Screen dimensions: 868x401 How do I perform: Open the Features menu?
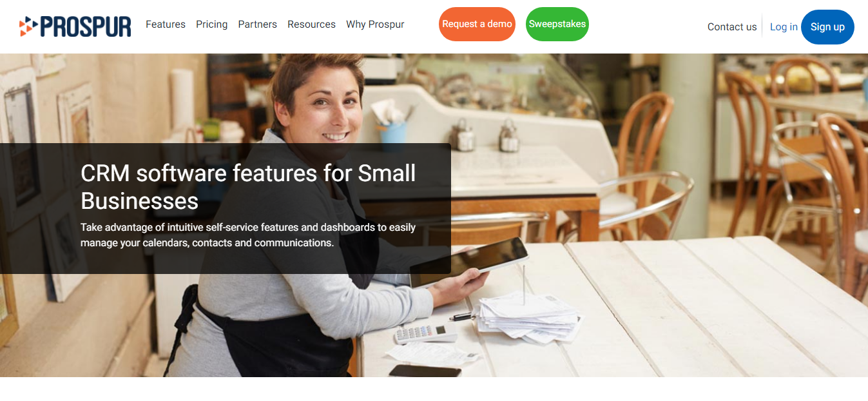[166, 24]
